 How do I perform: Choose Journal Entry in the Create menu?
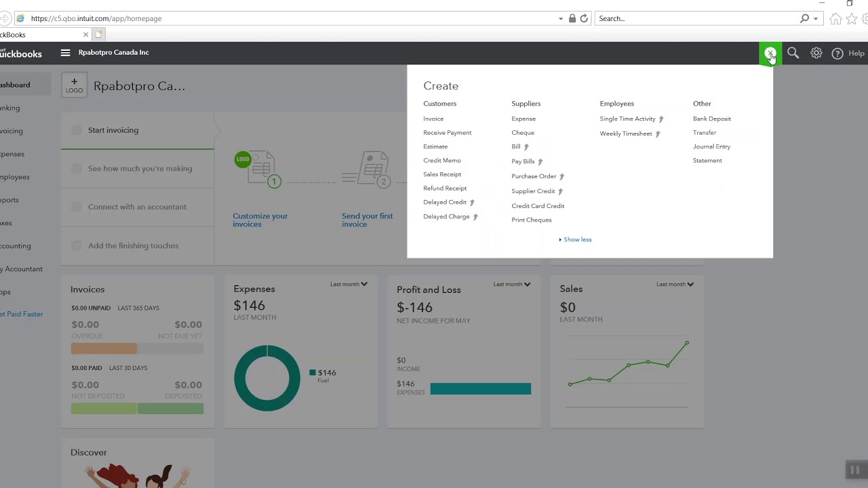point(711,146)
